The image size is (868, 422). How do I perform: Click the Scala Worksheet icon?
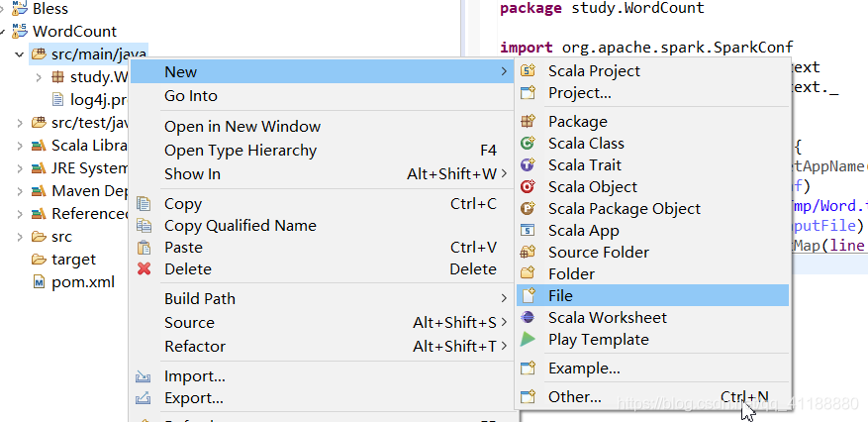pyautogui.click(x=529, y=318)
